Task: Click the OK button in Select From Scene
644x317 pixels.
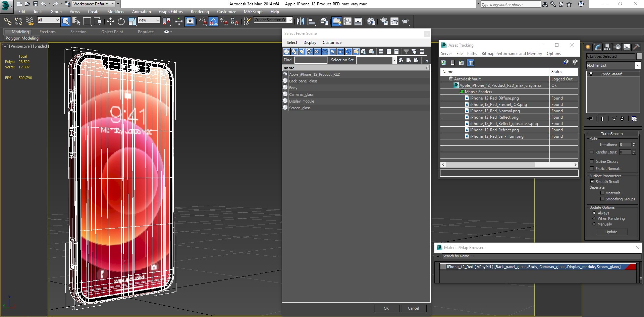Action: coord(386,308)
